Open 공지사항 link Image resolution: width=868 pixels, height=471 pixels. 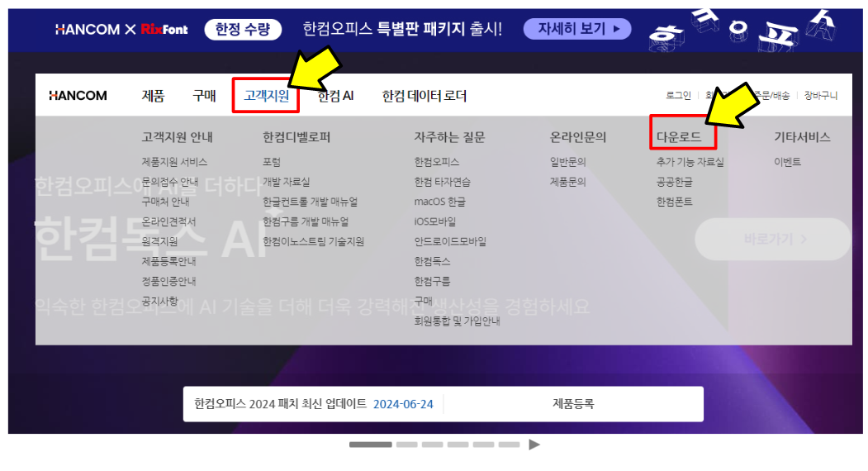[x=160, y=301]
